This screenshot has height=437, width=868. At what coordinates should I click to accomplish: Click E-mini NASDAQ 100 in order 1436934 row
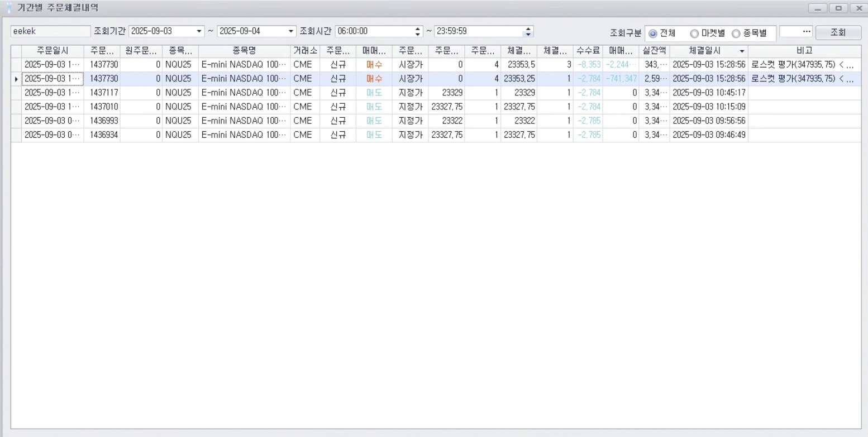[244, 135]
